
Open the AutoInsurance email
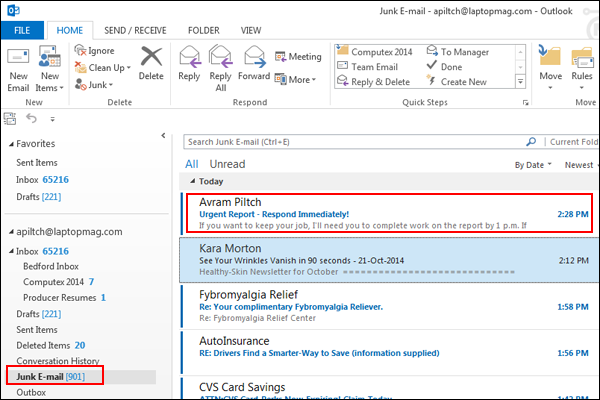(x=389, y=352)
